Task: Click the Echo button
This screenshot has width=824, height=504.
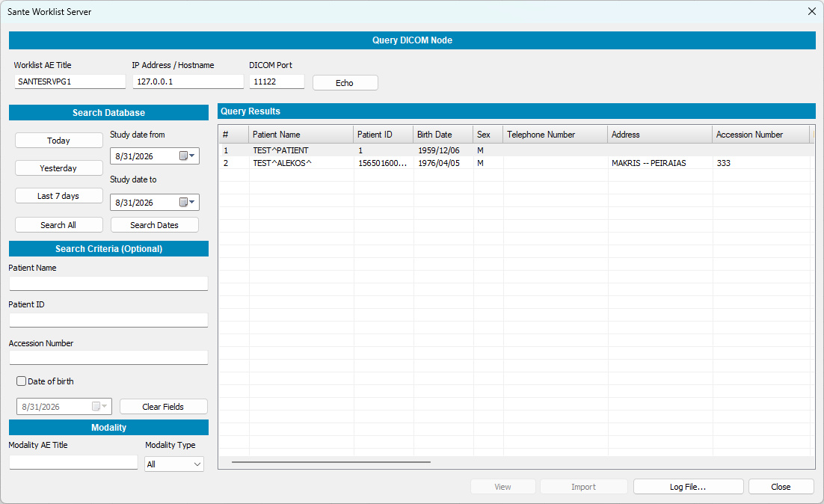Action: (345, 82)
